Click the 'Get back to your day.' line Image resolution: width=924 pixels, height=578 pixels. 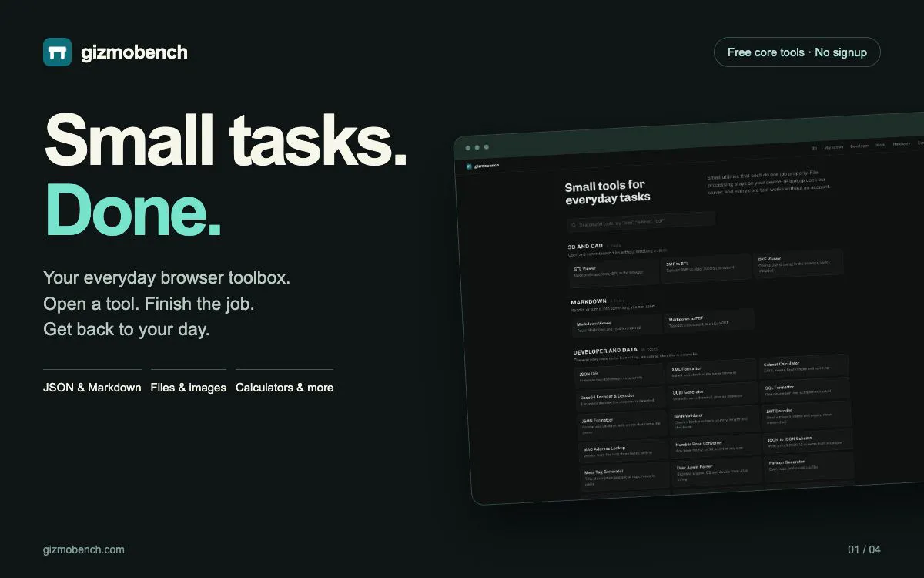(x=126, y=329)
